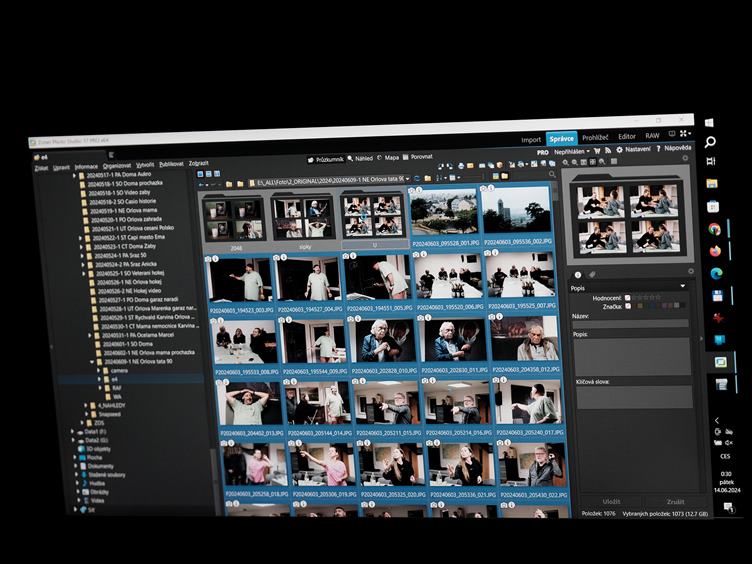Open the Publikovat menu

click(171, 164)
